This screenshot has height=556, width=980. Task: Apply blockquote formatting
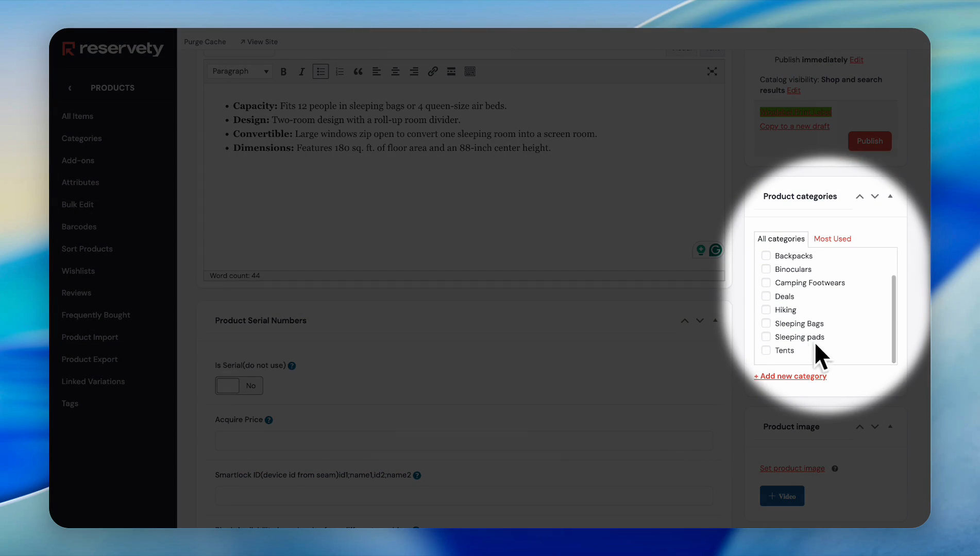point(358,72)
